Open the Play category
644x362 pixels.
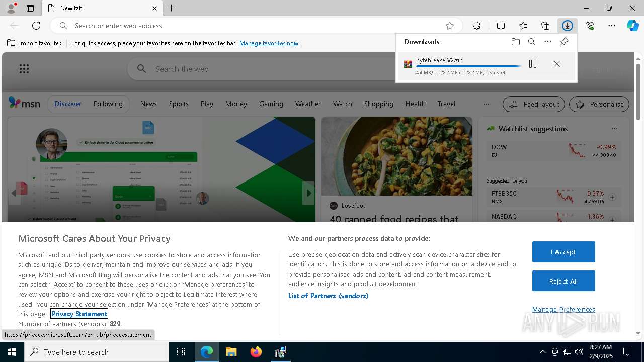207,104
